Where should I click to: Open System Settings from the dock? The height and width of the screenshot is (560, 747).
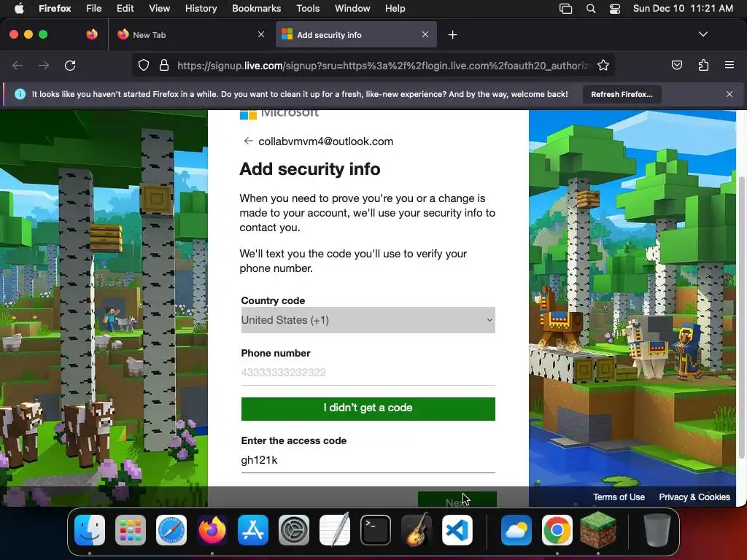294,530
